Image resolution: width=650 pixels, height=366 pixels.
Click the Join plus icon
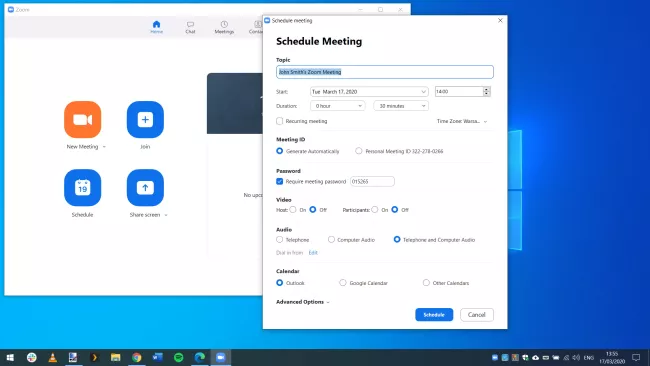pyautogui.click(x=145, y=119)
